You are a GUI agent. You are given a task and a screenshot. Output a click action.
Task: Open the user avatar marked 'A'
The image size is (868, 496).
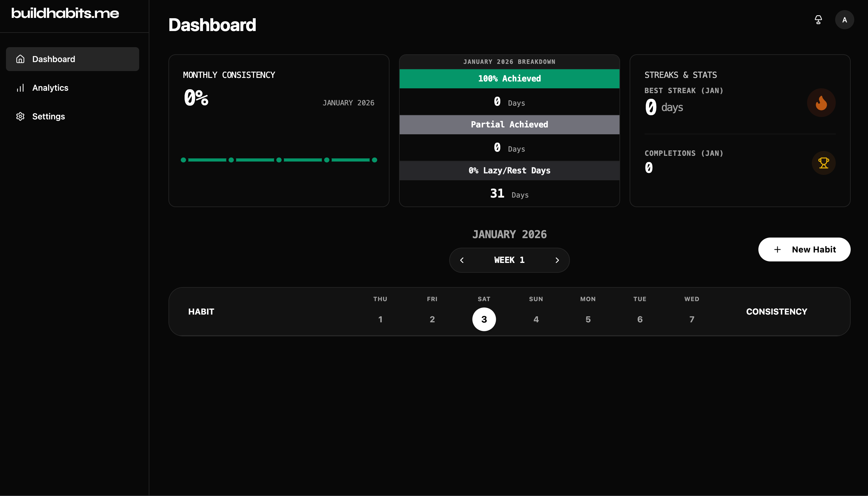844,19
